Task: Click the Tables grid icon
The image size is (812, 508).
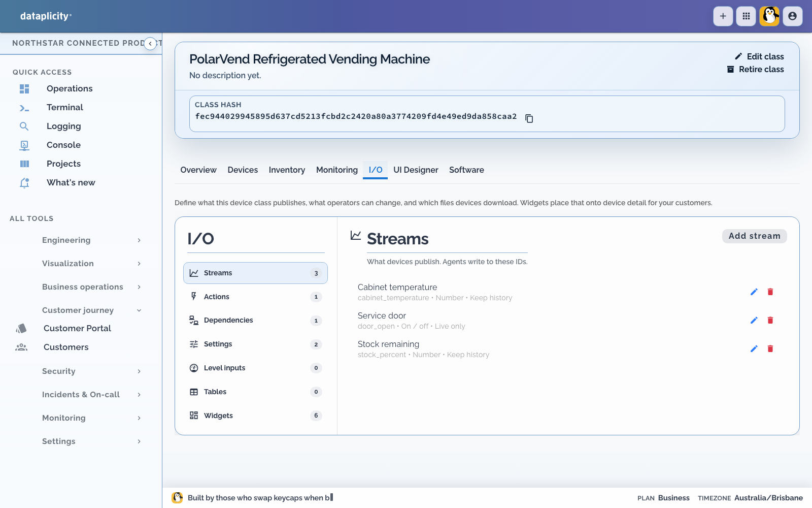Action: point(194,392)
